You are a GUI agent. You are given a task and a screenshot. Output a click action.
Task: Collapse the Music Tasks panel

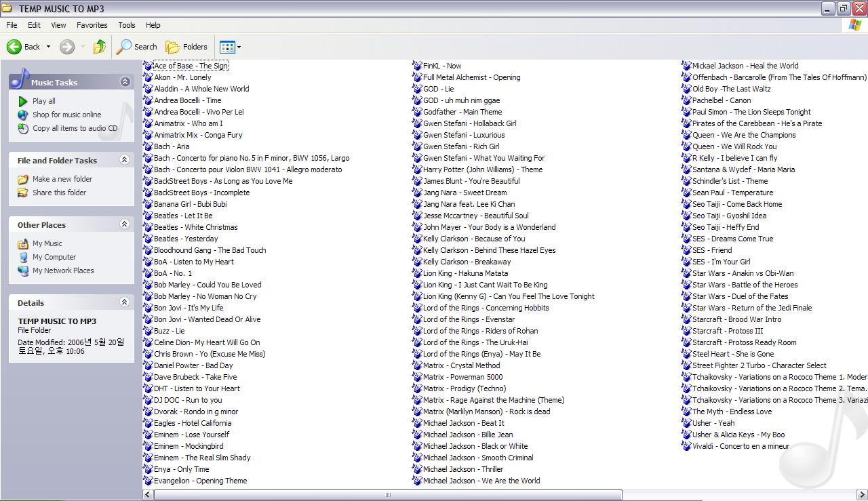(x=125, y=82)
